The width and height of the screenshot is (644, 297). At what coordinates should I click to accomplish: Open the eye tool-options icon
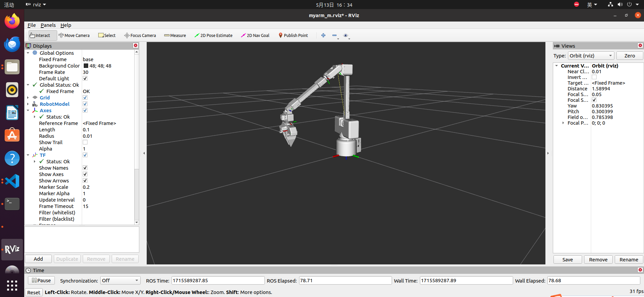click(346, 35)
